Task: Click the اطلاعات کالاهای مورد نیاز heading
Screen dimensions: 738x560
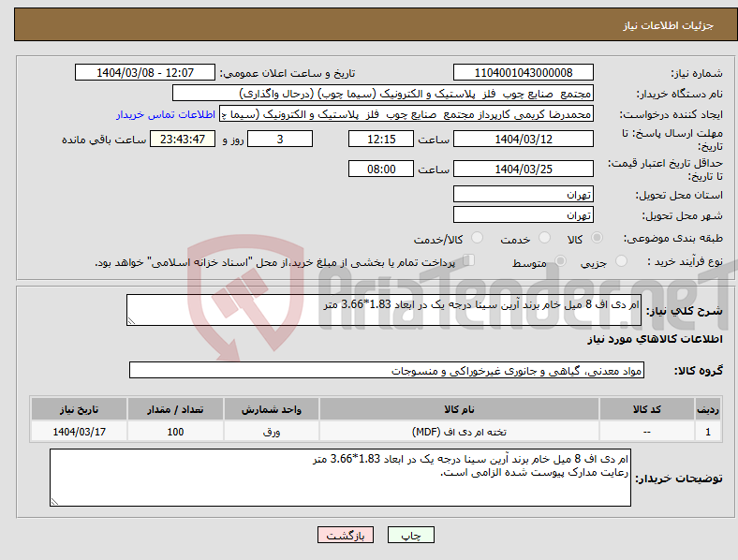Action: [x=655, y=339]
